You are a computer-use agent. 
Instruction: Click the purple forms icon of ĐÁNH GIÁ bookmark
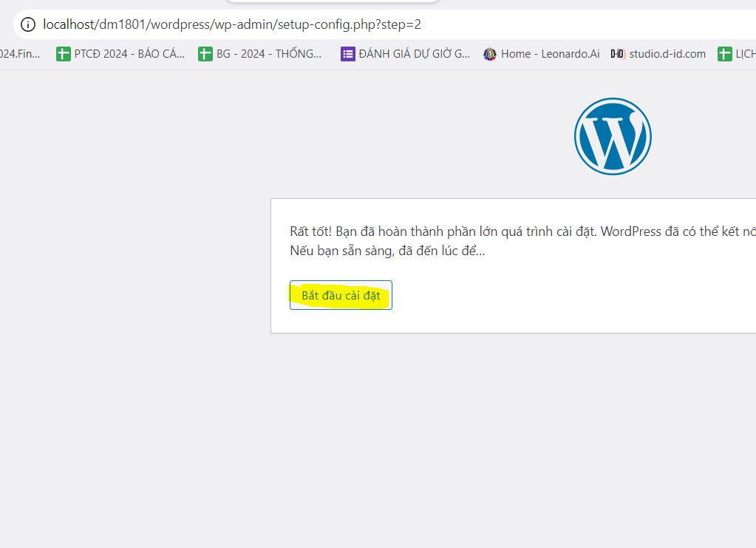(x=347, y=53)
